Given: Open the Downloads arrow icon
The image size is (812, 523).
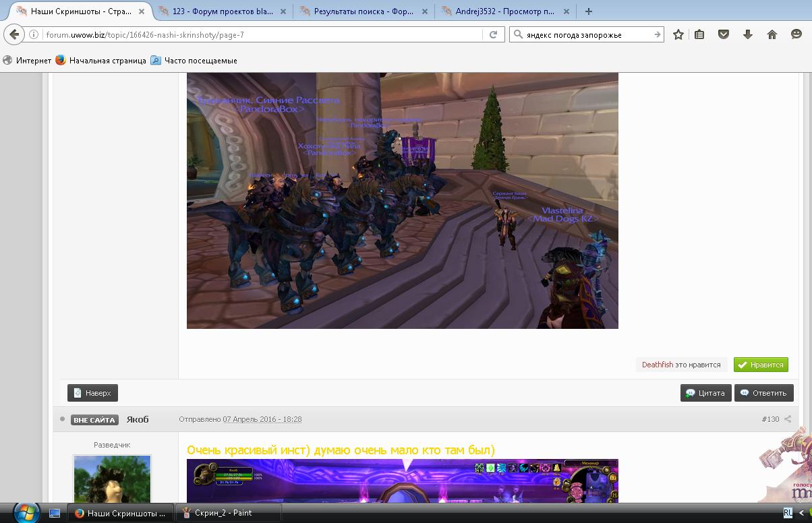Looking at the screenshot, I should 748,34.
